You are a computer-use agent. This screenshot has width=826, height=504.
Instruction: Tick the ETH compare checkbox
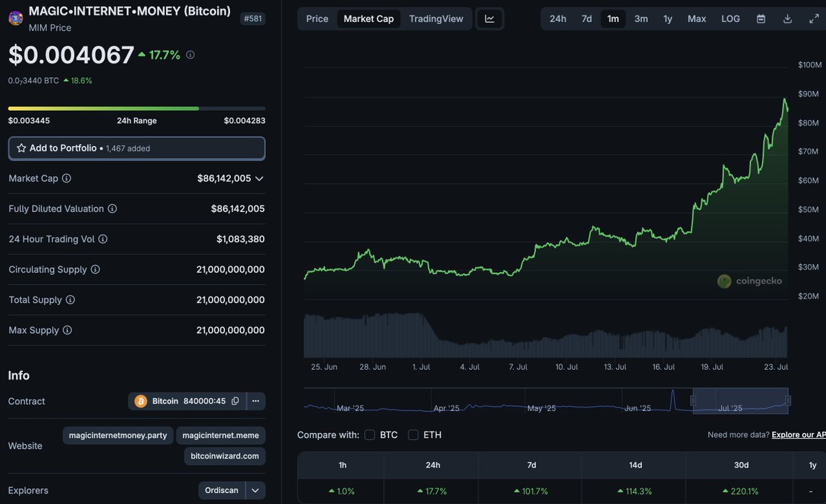pyautogui.click(x=413, y=435)
